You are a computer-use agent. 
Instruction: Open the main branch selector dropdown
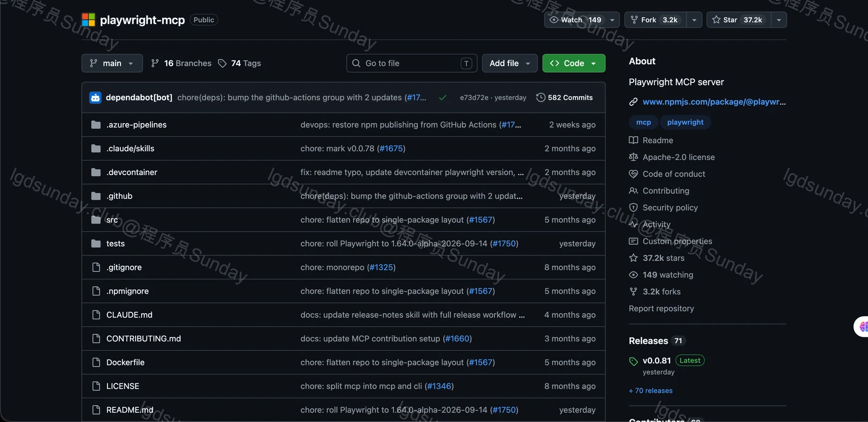(112, 63)
